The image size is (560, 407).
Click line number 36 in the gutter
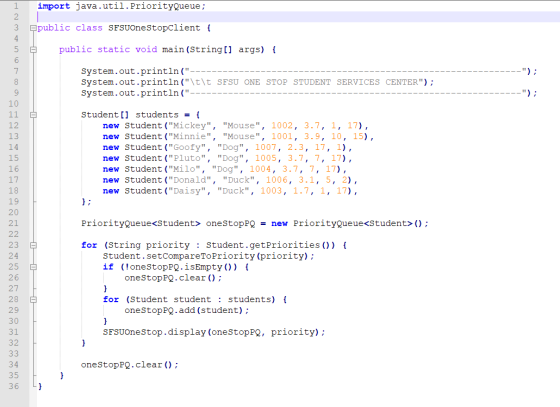(x=14, y=386)
